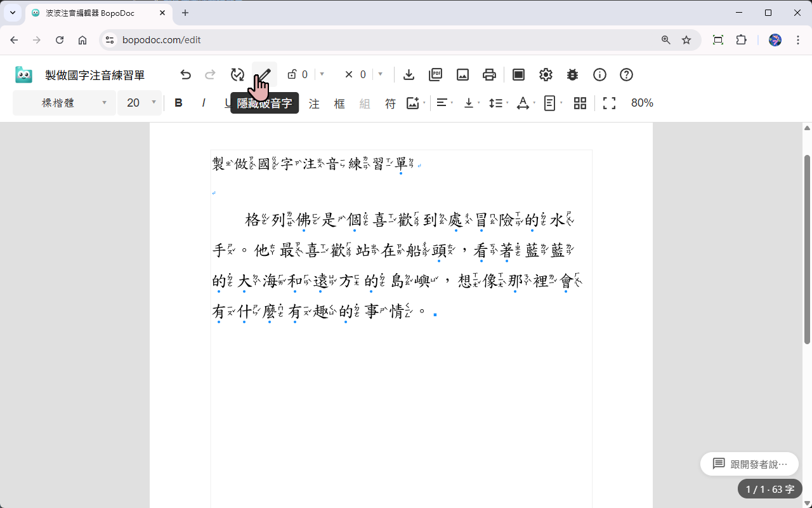Image resolution: width=812 pixels, height=508 pixels.
Task: Select the hide heteronym character pencil tool
Action: click(263, 74)
